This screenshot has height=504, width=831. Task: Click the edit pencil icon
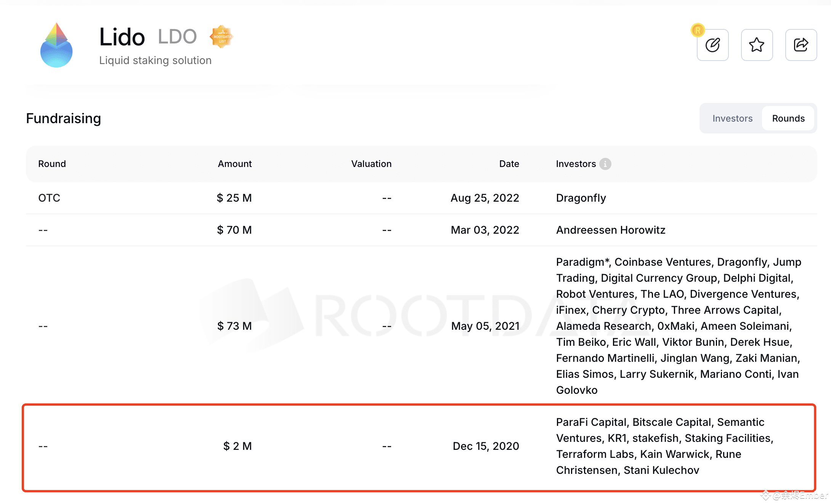[x=712, y=45]
